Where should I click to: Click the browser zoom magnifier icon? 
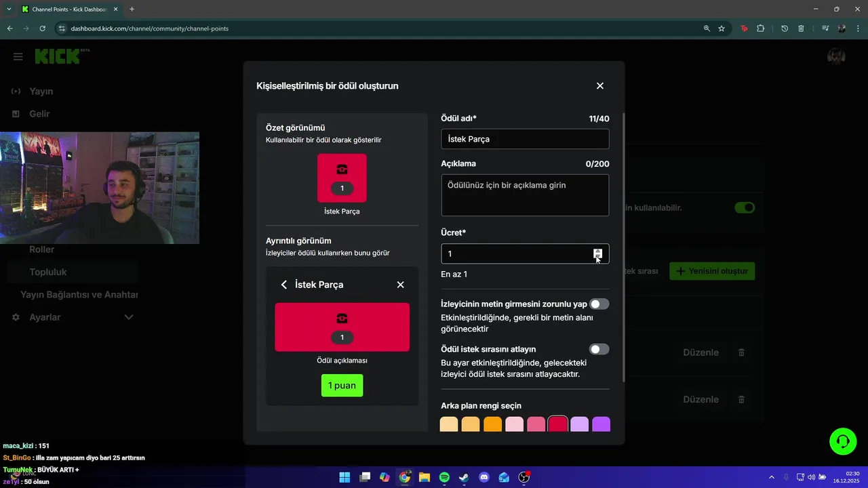(x=707, y=28)
